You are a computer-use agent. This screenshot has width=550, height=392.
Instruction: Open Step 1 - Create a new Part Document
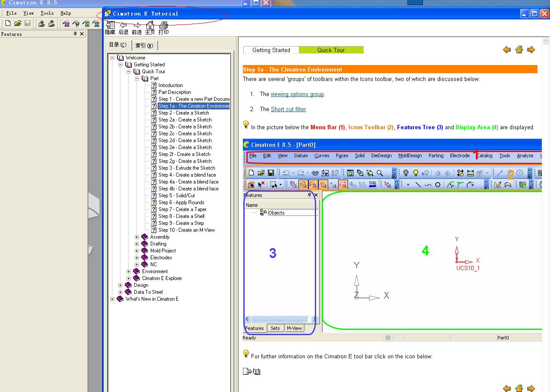click(x=194, y=99)
